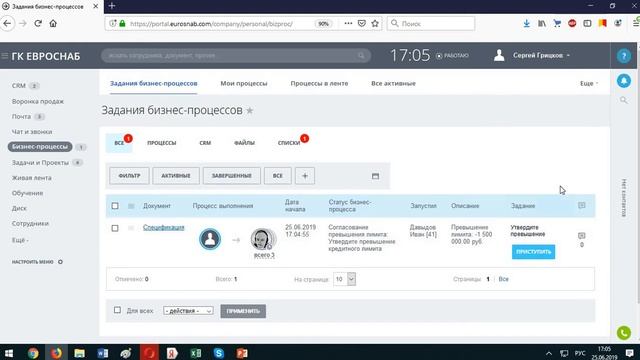This screenshot has height=360, width=640.
Task: Select the ФАЙЛЫ category tab
Action: 244,143
